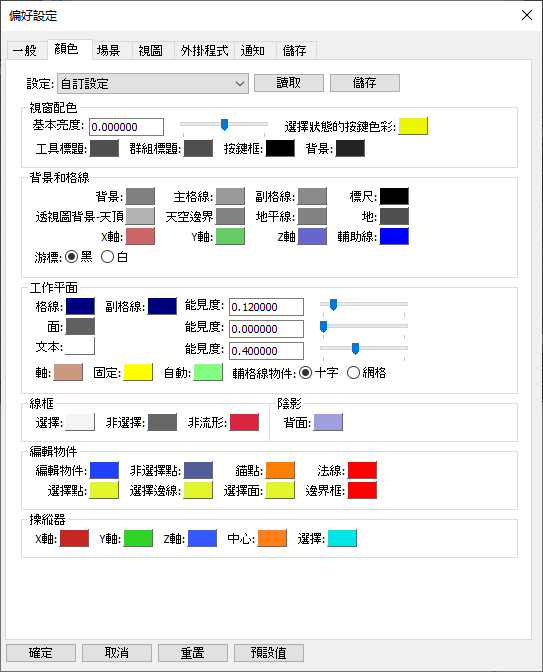Switch to the 場景 tab

[x=108, y=51]
